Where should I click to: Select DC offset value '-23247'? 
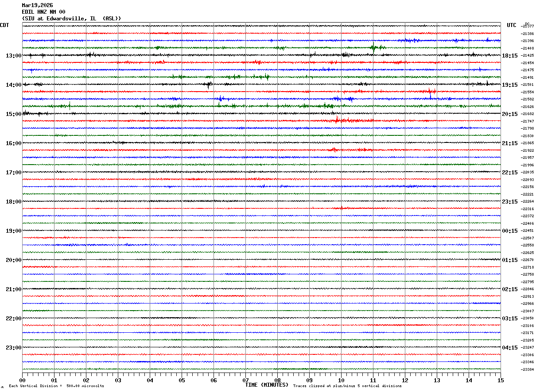(528, 347)
